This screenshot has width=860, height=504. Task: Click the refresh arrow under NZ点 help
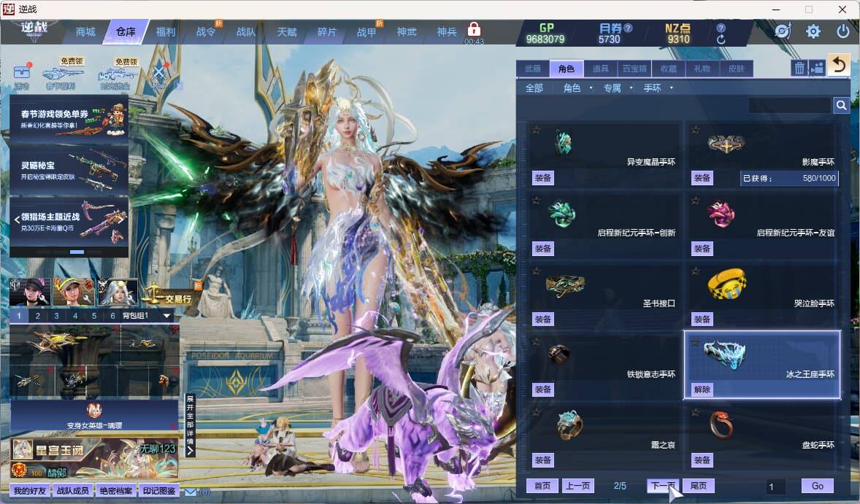[x=721, y=39]
